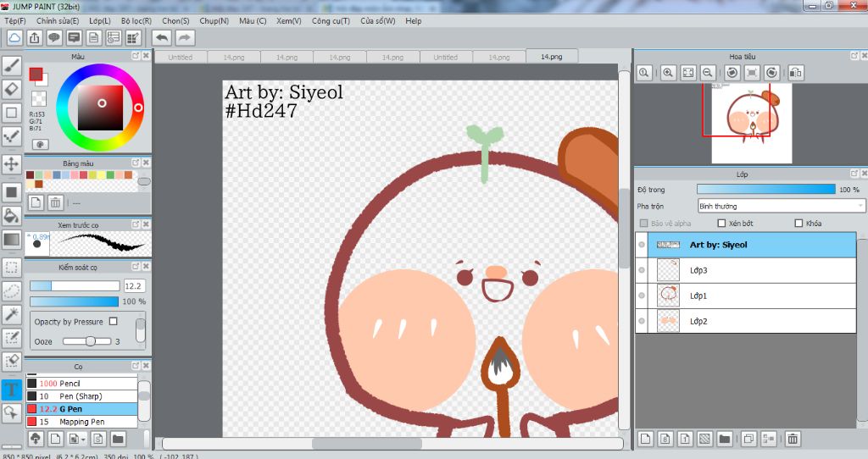Image resolution: width=868 pixels, height=459 pixels.
Task: Select the Gradient tool
Action: pyautogui.click(x=12, y=240)
